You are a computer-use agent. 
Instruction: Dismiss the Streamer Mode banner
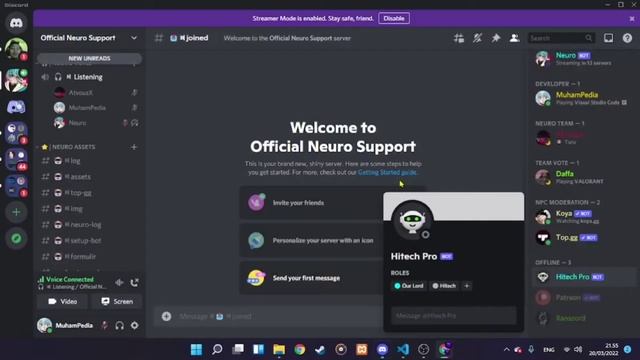click(632, 19)
